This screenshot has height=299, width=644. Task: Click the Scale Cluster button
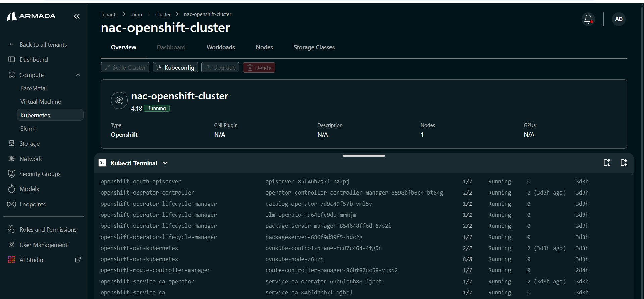[125, 67]
